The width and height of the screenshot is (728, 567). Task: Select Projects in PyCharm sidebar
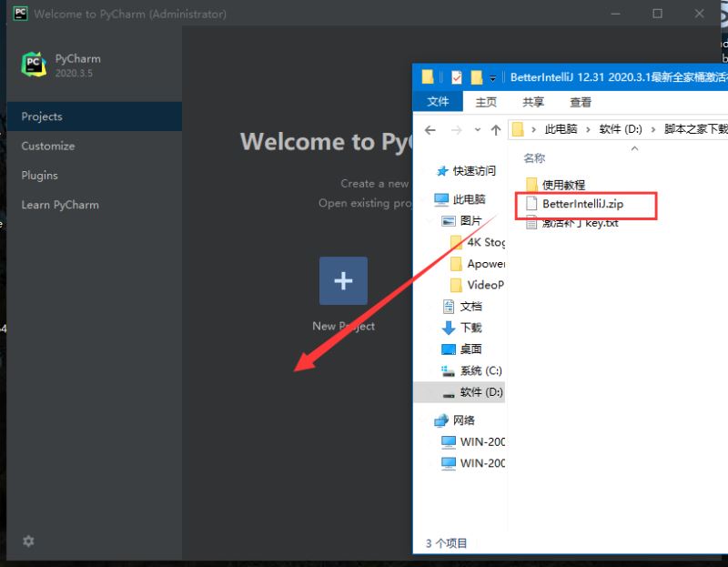pos(95,116)
